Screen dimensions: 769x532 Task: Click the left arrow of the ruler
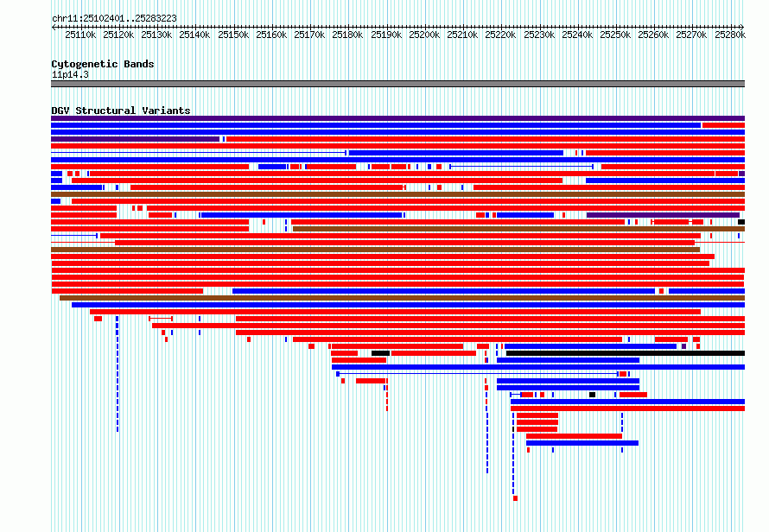coord(54,27)
